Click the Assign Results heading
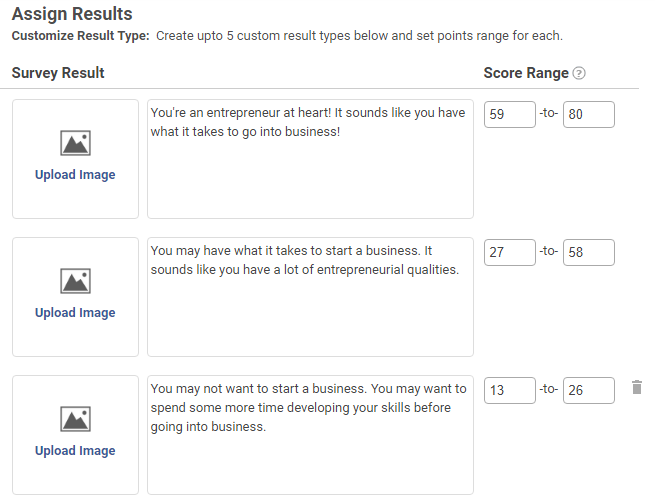 72,15
